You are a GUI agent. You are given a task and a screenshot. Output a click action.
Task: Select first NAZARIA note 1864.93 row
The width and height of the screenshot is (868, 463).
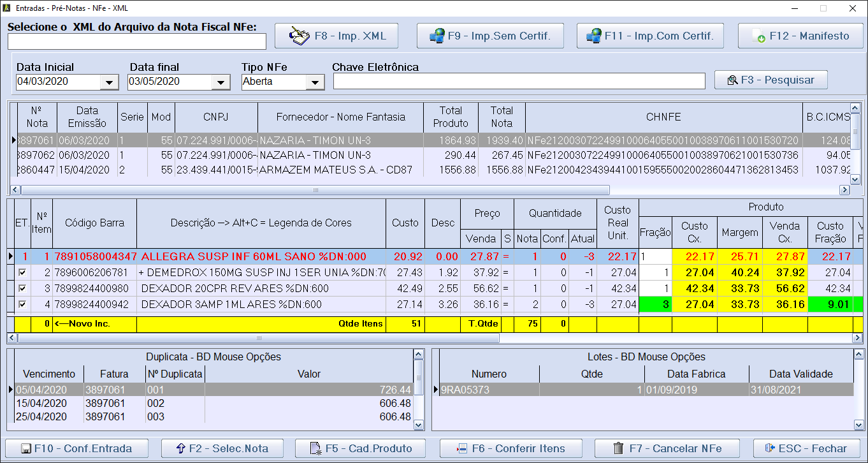click(433, 140)
